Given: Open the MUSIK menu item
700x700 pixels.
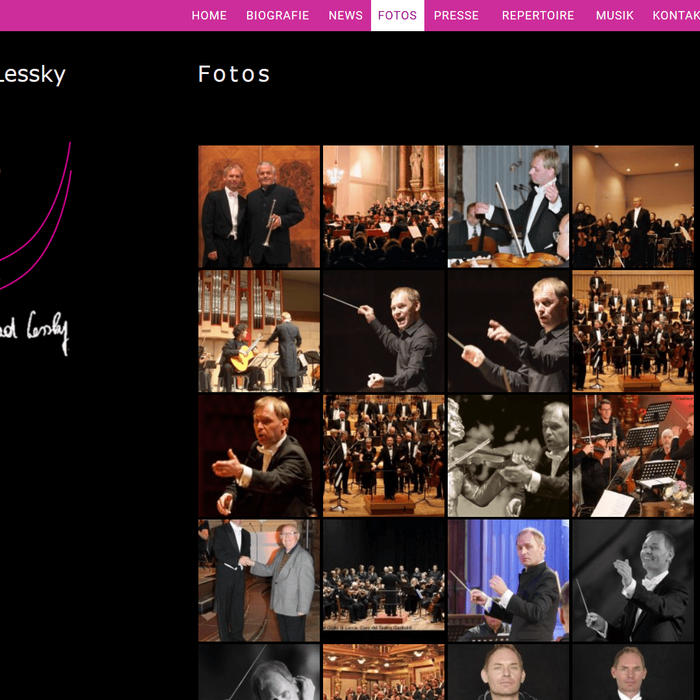Looking at the screenshot, I should click(614, 16).
